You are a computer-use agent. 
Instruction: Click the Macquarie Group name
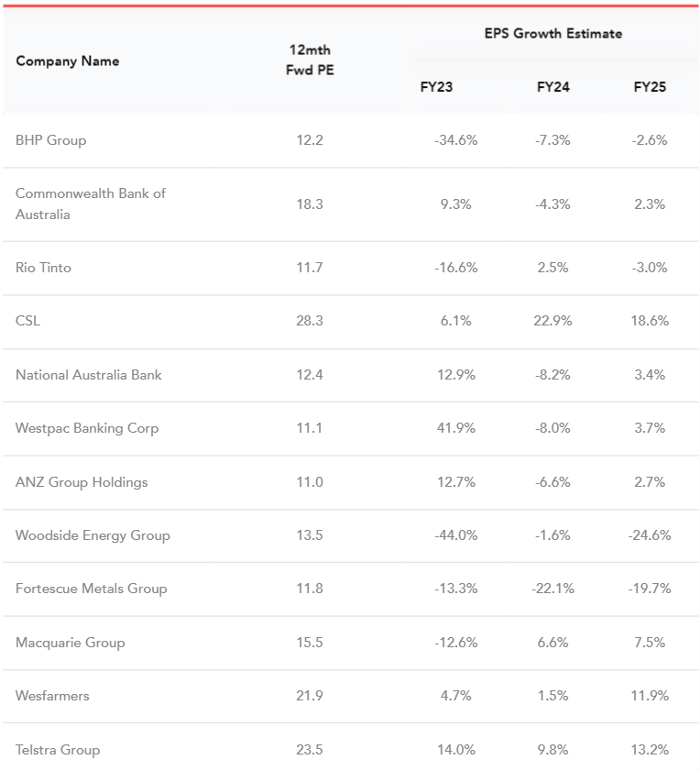[x=71, y=643]
